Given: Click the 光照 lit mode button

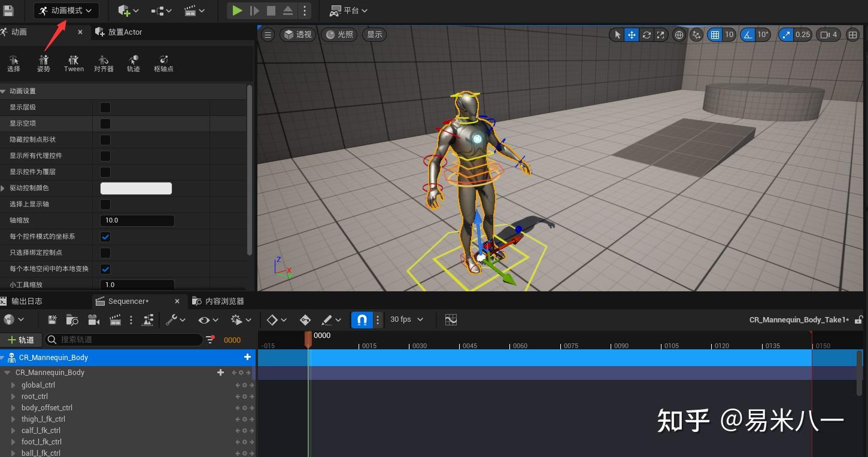Looking at the screenshot, I should click(339, 35).
